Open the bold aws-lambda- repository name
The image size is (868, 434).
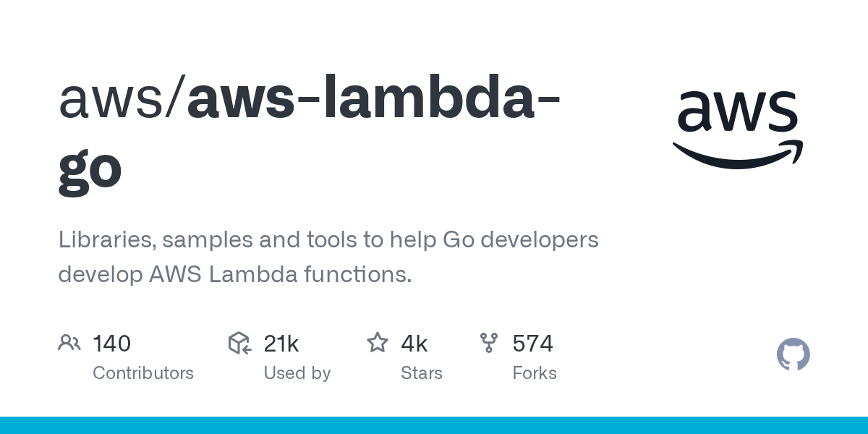click(x=373, y=100)
